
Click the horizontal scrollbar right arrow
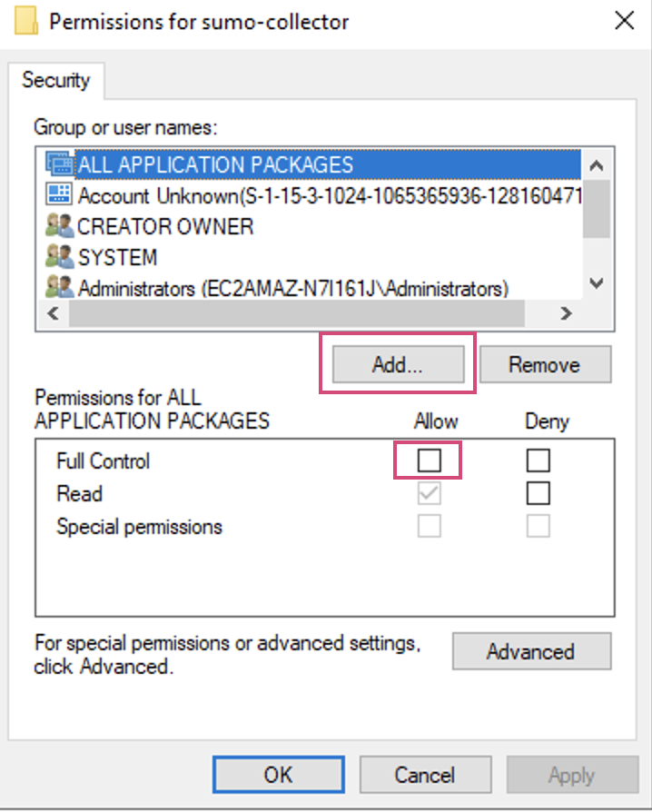(x=567, y=313)
